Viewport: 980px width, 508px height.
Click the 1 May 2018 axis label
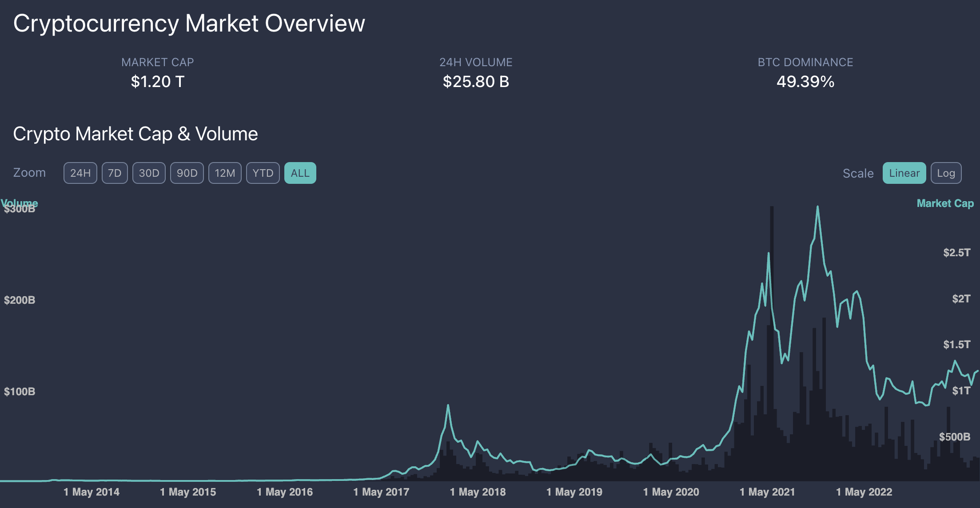478,492
